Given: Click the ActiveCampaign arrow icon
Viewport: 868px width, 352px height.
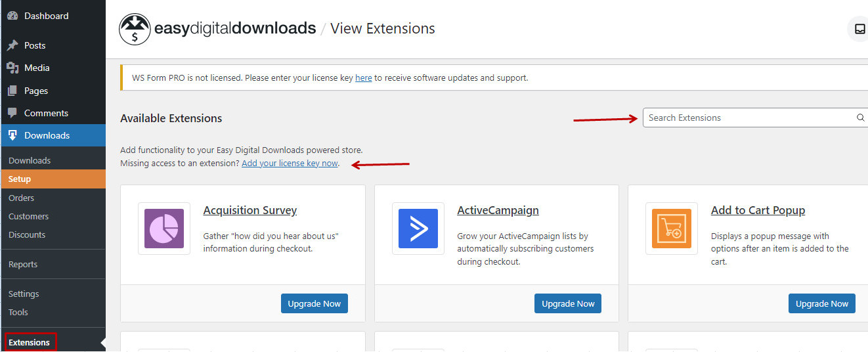Looking at the screenshot, I should coord(418,229).
